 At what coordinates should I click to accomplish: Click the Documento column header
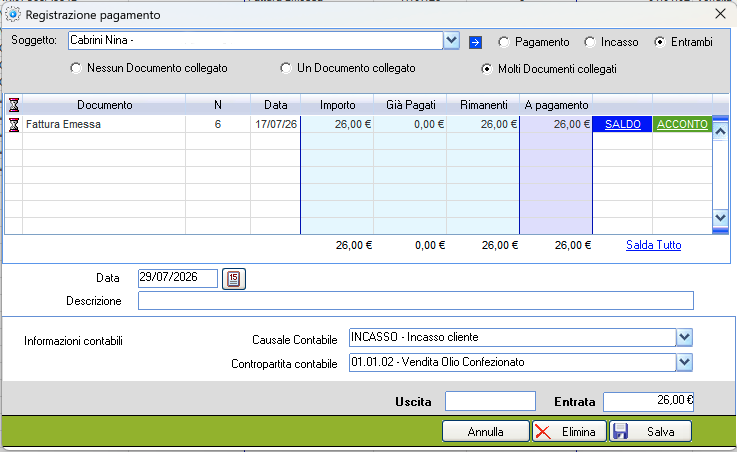coord(104,105)
